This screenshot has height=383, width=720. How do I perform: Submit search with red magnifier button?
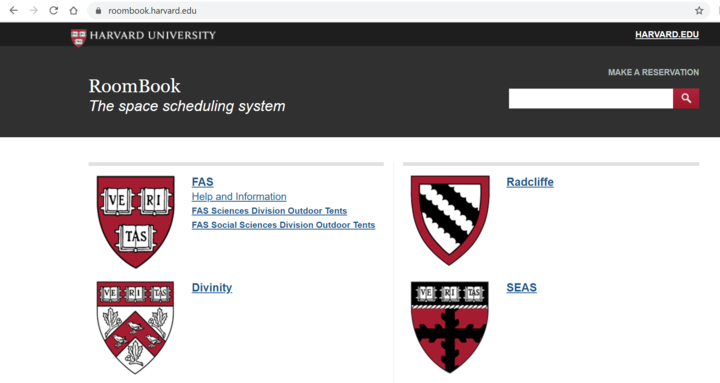tap(686, 98)
